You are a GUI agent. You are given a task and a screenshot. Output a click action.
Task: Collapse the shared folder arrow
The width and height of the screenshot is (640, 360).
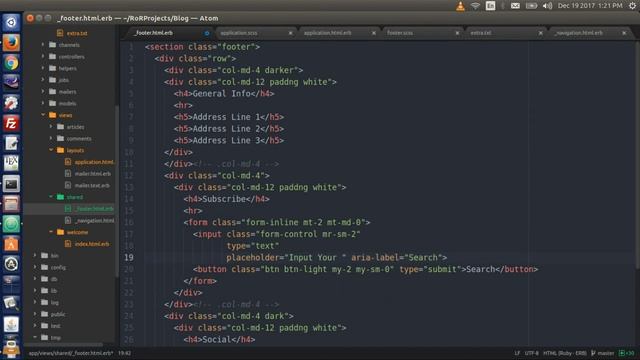51,197
